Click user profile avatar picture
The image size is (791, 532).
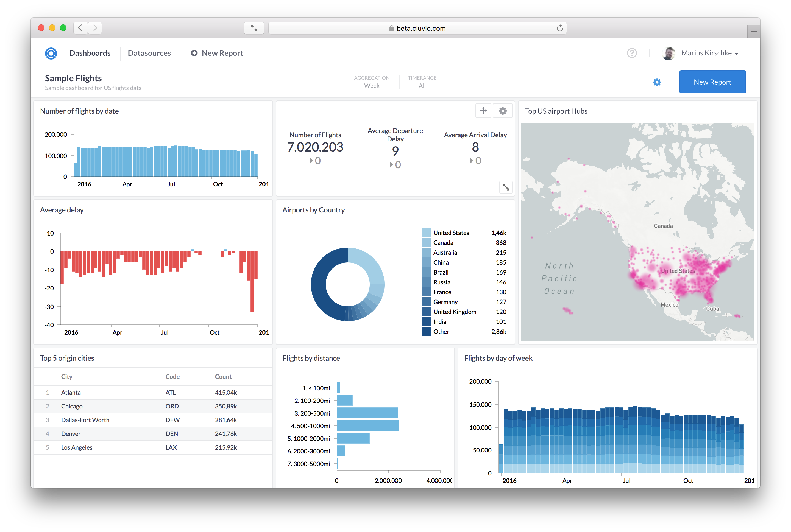(669, 53)
